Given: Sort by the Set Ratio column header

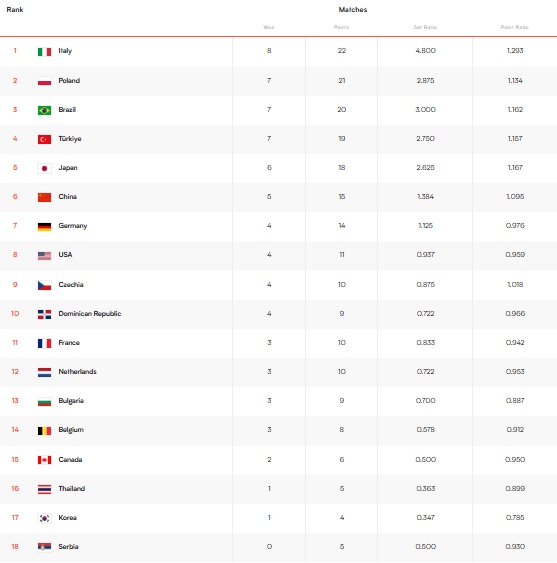Looking at the screenshot, I should pos(425,27).
